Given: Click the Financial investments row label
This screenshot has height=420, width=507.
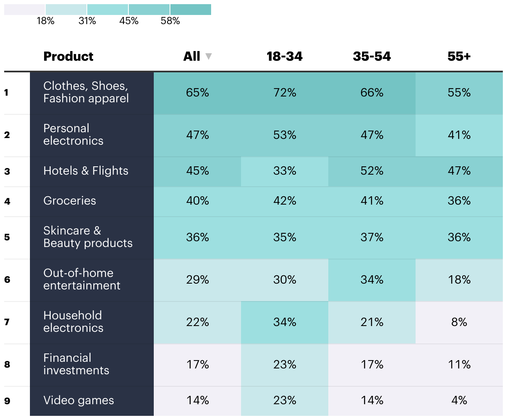Looking at the screenshot, I should pyautogui.click(x=76, y=364).
